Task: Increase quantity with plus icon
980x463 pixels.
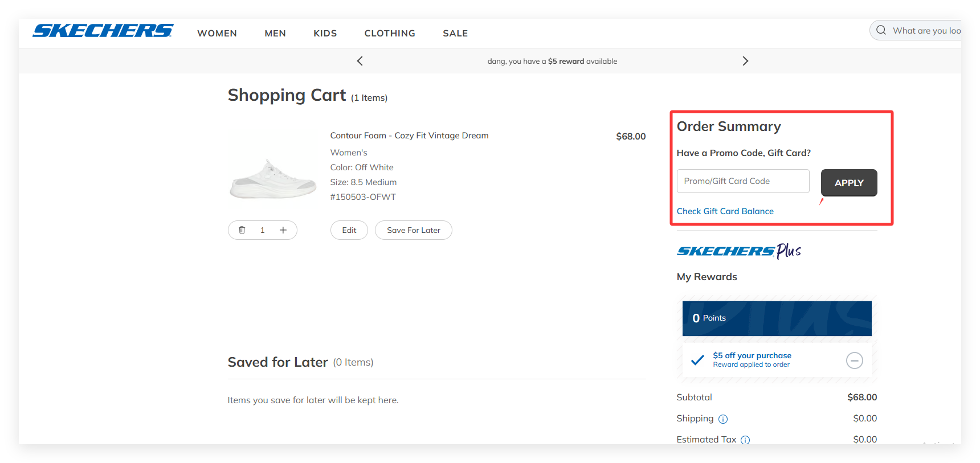Action: click(x=283, y=230)
